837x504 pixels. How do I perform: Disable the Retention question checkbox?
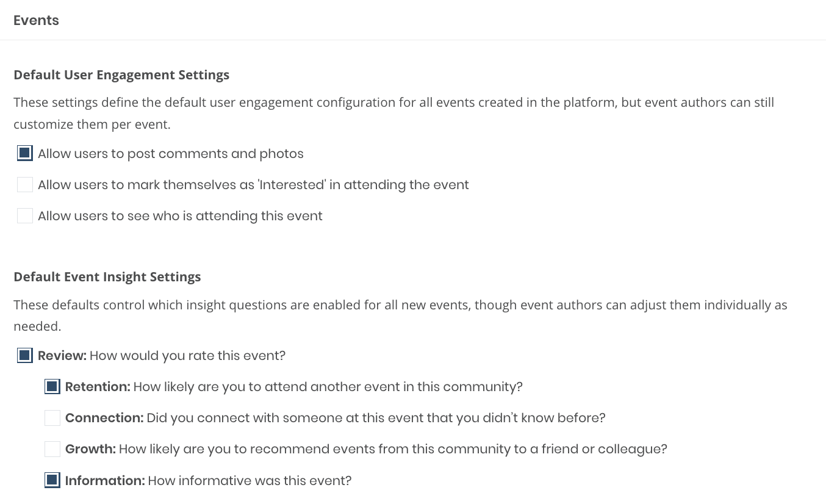[52, 386]
